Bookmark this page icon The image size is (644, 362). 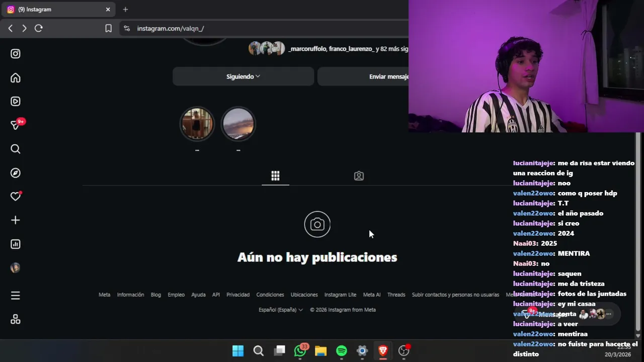pos(108,28)
